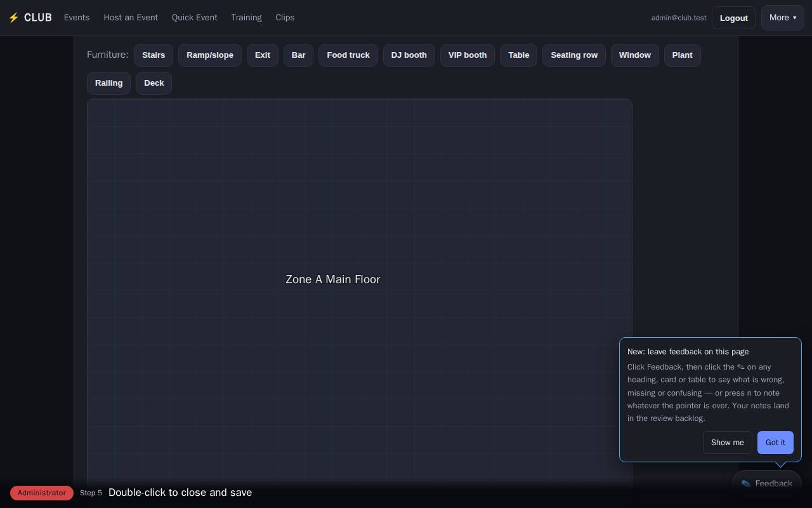Screen dimensions: 812x508
Task: Go to Host an Event
Action: click(131, 18)
